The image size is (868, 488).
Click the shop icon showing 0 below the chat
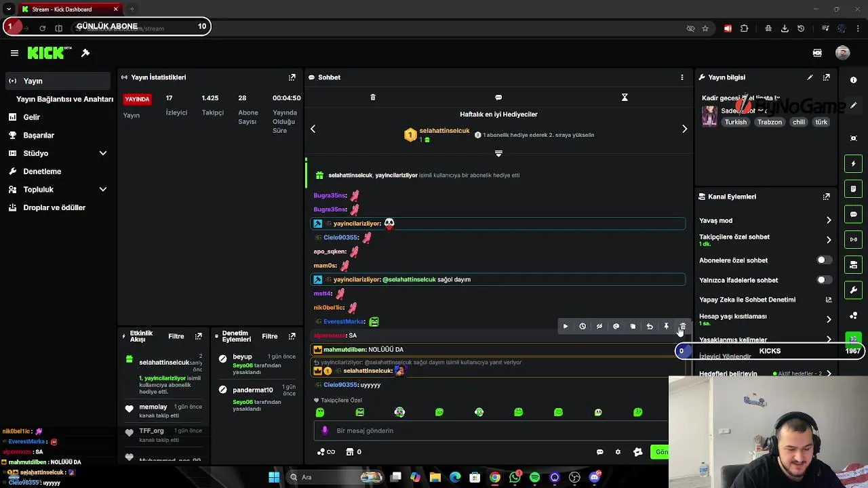[x=353, y=452]
